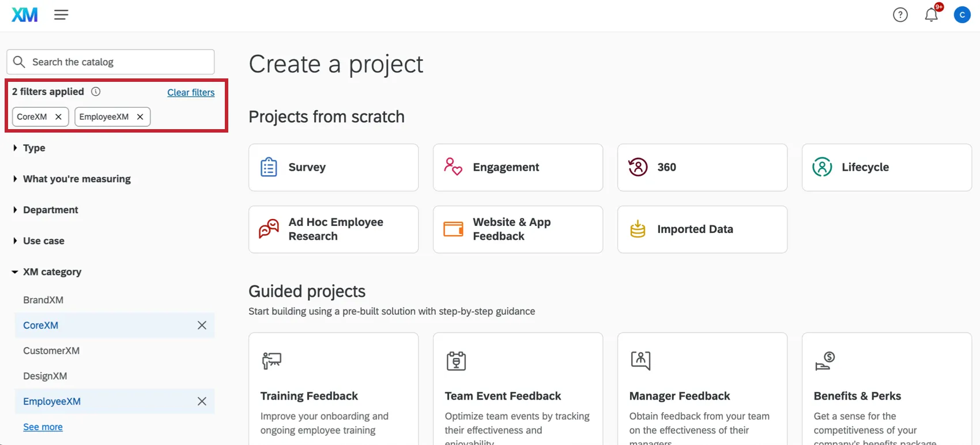This screenshot has width=980, height=445.
Task: Select the Engagement project card
Action: [x=518, y=167]
